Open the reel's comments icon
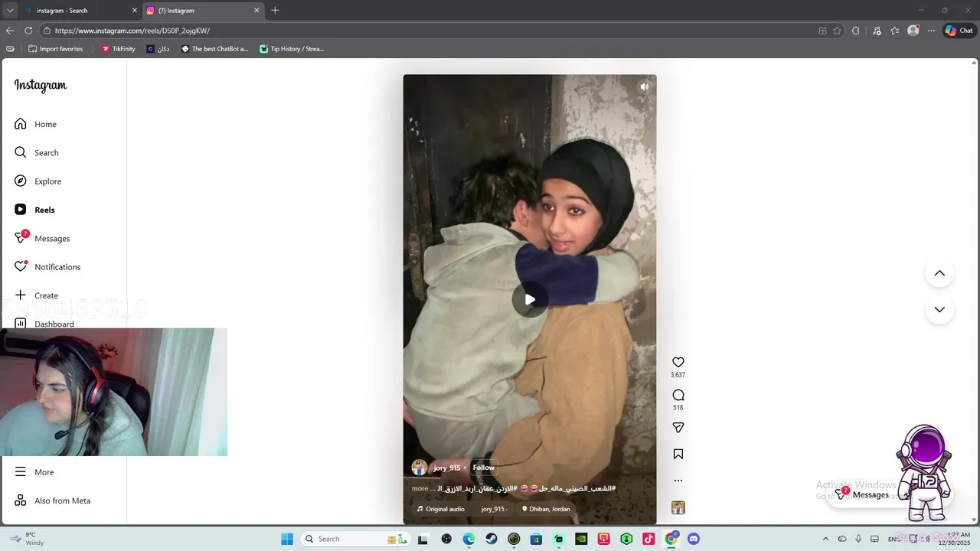The image size is (980, 551). (x=678, y=395)
